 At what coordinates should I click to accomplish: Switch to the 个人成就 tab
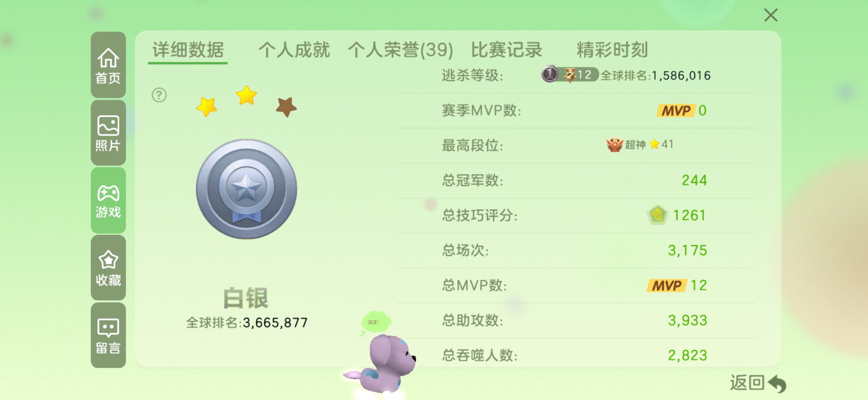click(x=294, y=50)
